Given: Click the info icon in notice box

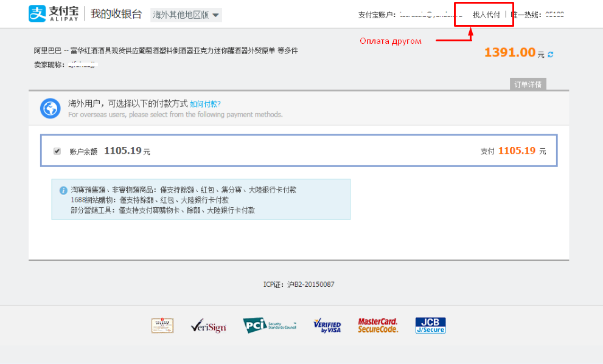Looking at the screenshot, I should pos(63,190).
